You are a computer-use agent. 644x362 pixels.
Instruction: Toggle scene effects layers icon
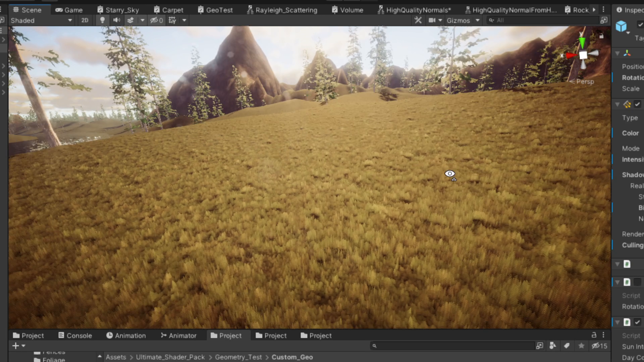(130, 20)
